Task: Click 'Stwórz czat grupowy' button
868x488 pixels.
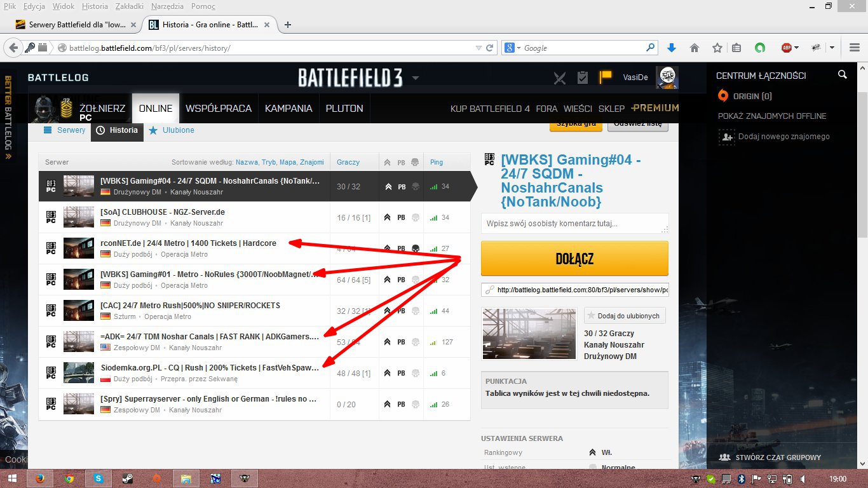Action: [x=770, y=457]
